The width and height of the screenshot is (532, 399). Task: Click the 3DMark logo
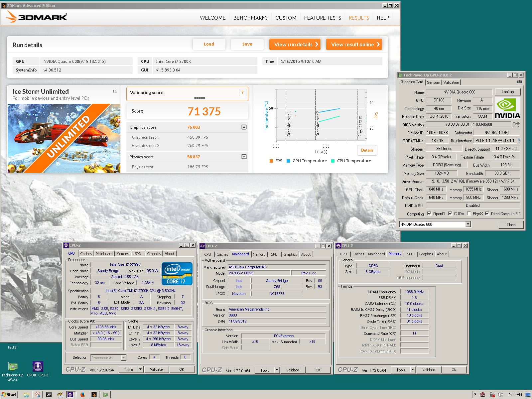pyautogui.click(x=37, y=17)
